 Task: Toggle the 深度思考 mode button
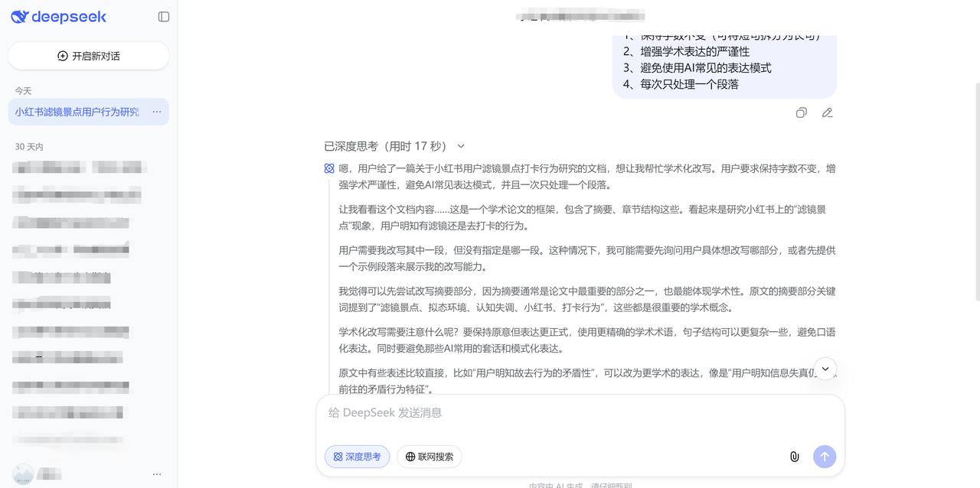(x=358, y=457)
